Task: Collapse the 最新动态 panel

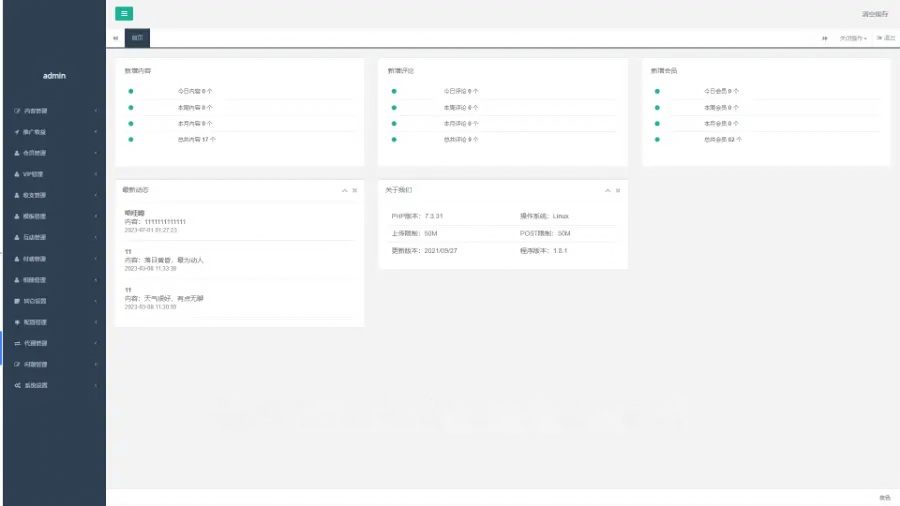Action: 344,190
